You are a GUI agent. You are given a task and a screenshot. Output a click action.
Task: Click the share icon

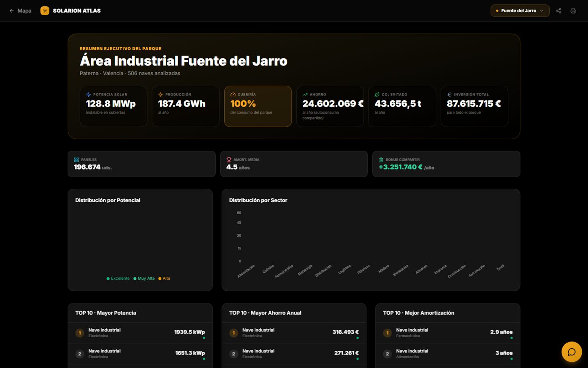click(559, 11)
